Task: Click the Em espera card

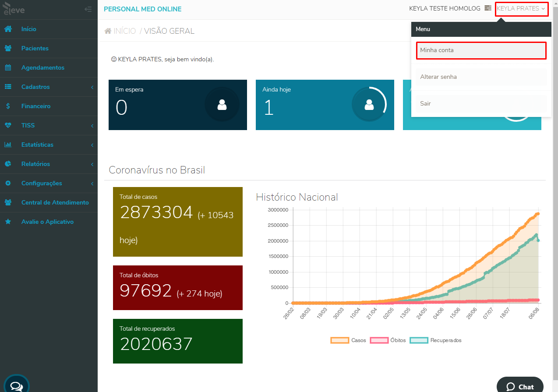Action: (178, 105)
